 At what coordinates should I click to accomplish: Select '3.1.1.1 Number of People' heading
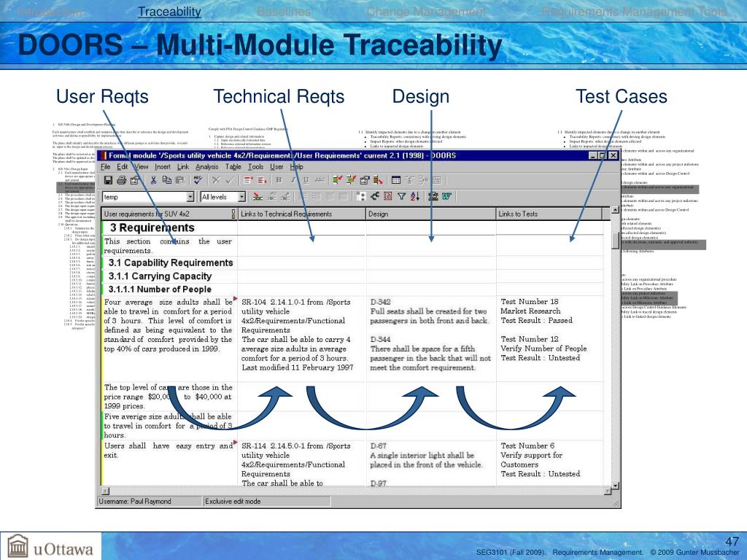coord(160,289)
